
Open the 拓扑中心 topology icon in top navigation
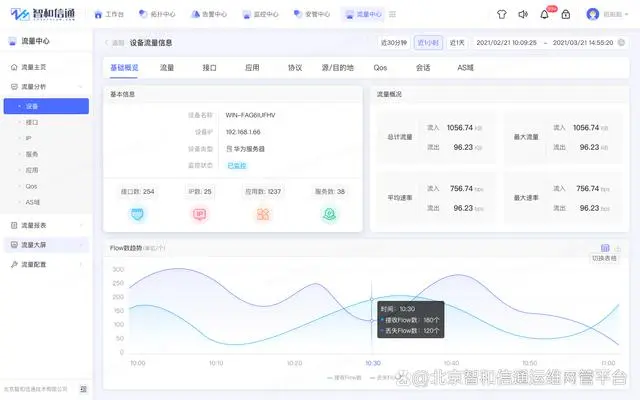[x=143, y=14]
